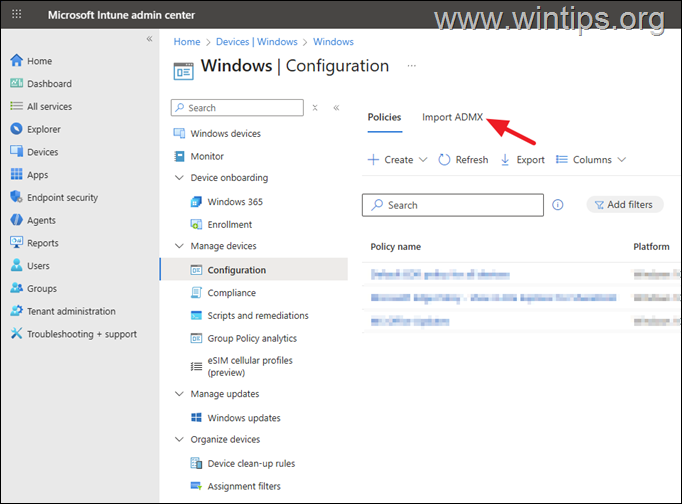Export the policies list

point(522,160)
